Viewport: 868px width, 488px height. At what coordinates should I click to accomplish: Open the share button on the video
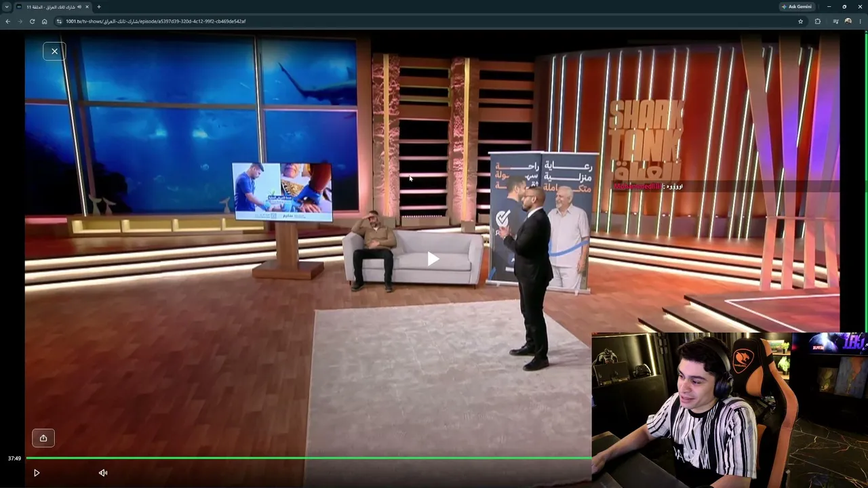point(43,438)
